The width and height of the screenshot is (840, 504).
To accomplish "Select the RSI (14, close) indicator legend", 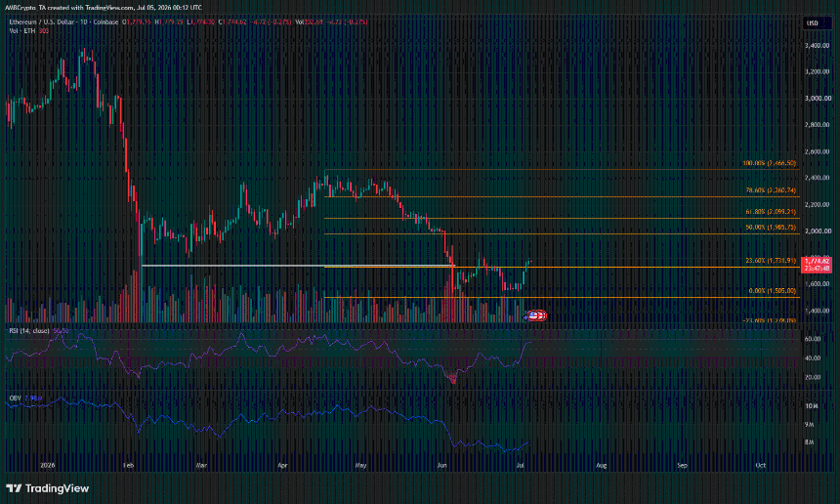I will 29,331.
